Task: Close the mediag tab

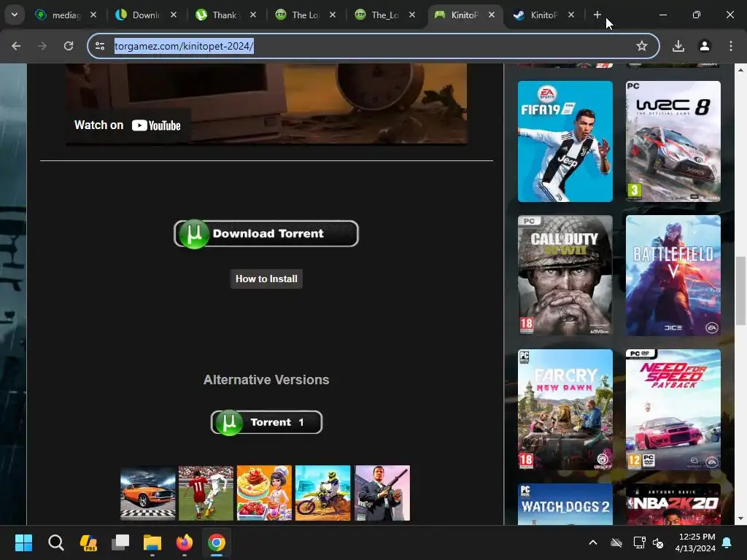Action: (93, 15)
